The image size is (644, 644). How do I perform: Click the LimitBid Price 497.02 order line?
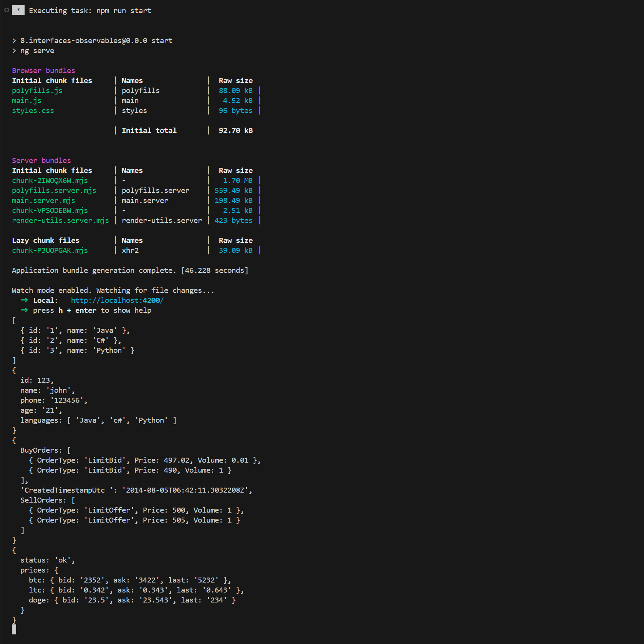point(145,460)
